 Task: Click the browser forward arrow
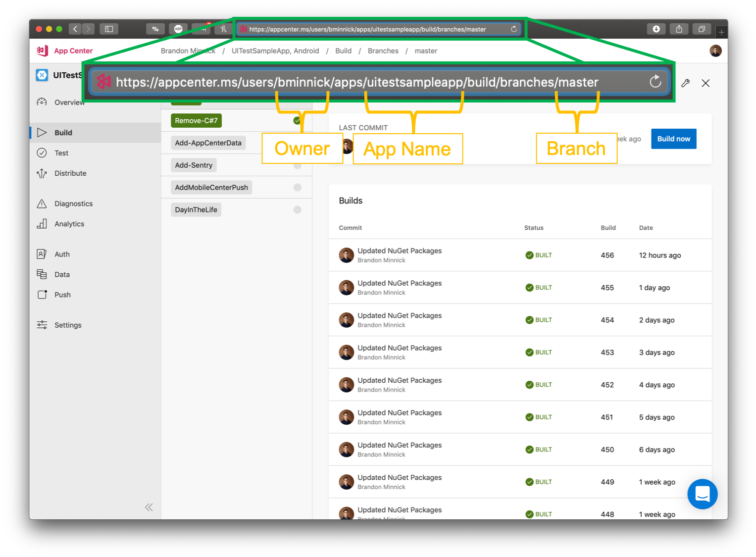88,29
